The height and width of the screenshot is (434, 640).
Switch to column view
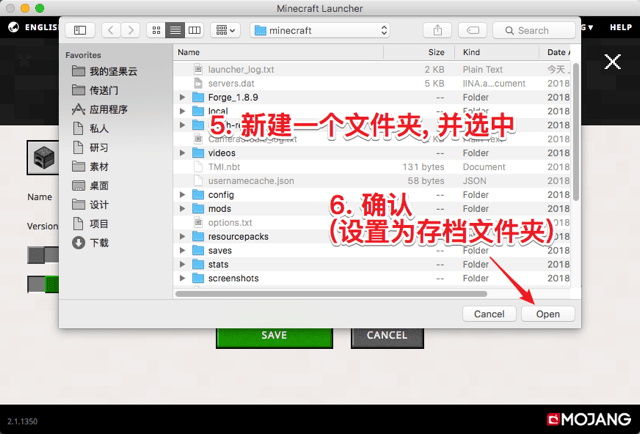click(194, 30)
